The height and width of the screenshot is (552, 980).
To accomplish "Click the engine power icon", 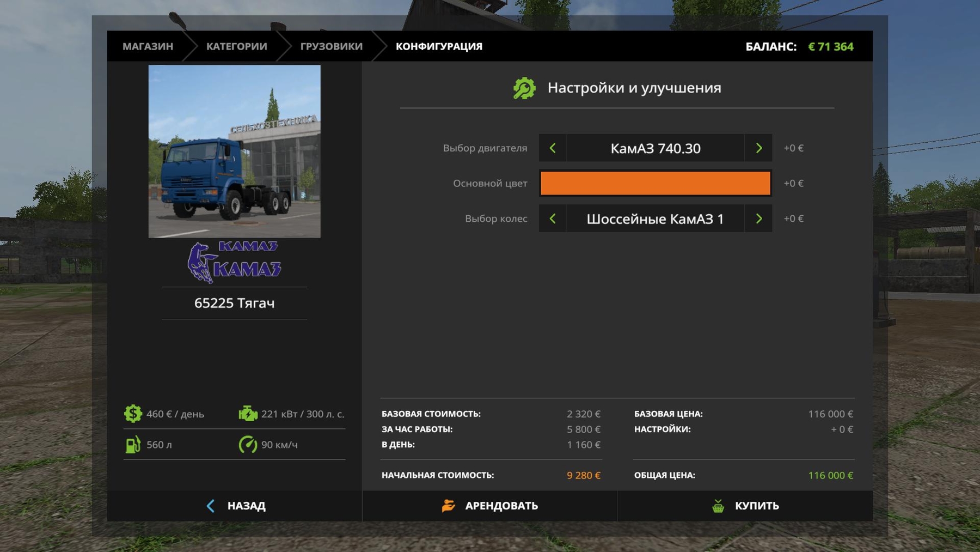I will pos(248,414).
